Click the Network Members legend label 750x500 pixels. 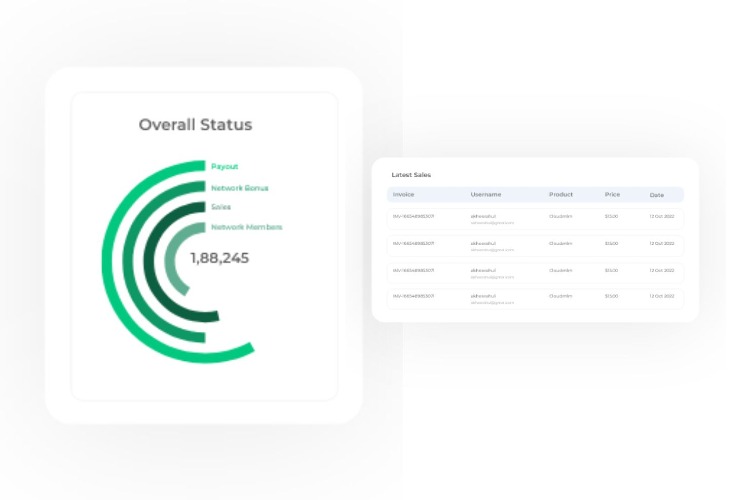pos(247,227)
